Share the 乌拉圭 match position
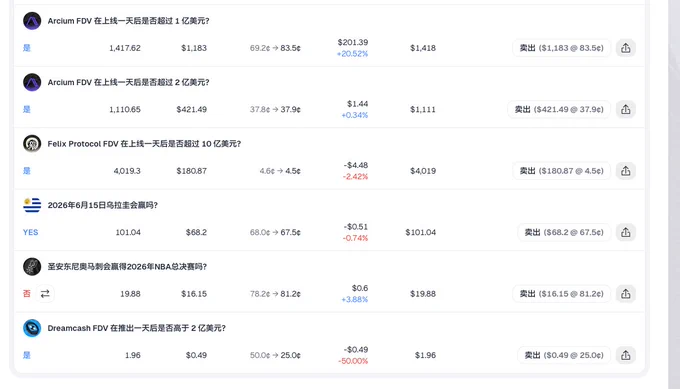 [x=625, y=232]
